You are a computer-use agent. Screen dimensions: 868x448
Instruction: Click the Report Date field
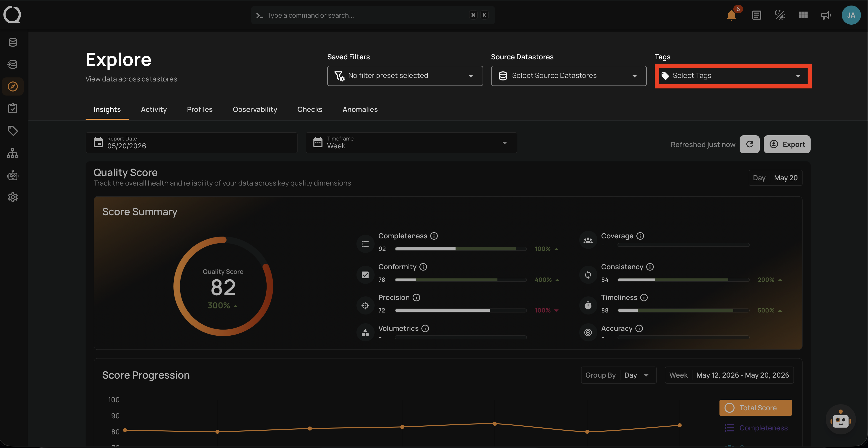point(191,143)
